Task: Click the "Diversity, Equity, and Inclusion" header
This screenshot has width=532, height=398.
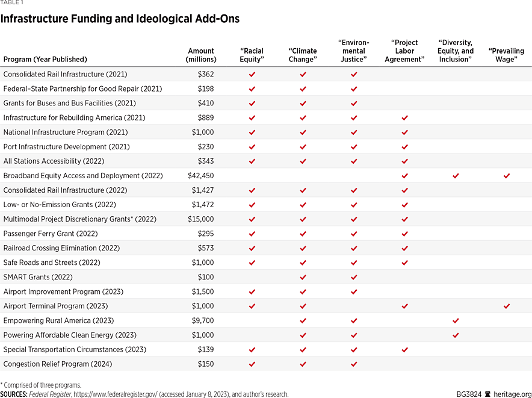Action: [x=456, y=51]
